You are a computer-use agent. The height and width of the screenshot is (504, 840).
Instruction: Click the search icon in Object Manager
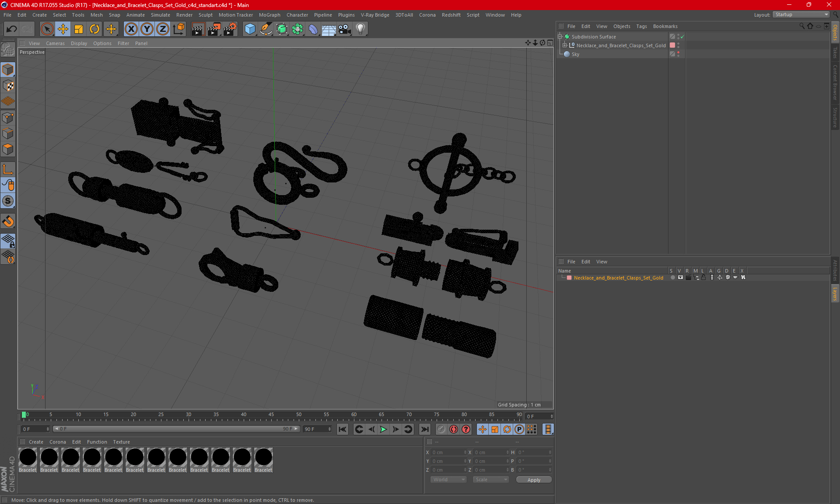pos(801,26)
